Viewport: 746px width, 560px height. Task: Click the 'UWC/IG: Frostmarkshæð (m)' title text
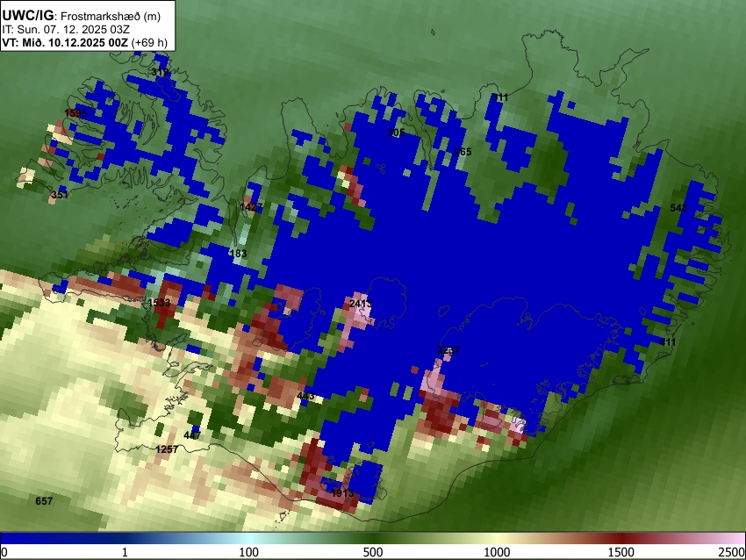tap(82, 16)
